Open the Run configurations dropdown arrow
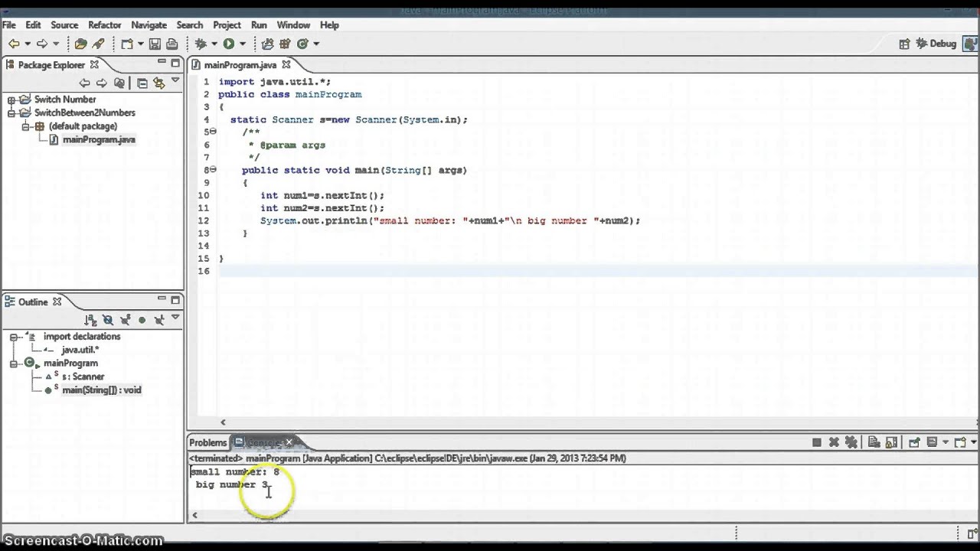 coord(243,44)
